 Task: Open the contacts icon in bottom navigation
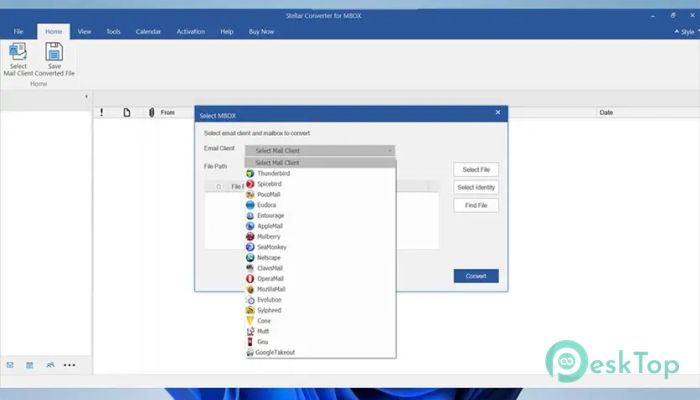coord(50,365)
